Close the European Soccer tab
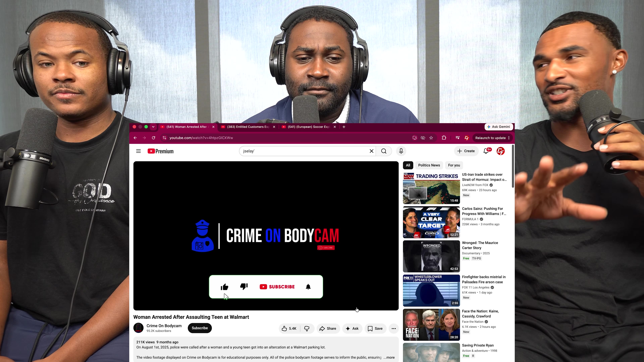 [335, 127]
